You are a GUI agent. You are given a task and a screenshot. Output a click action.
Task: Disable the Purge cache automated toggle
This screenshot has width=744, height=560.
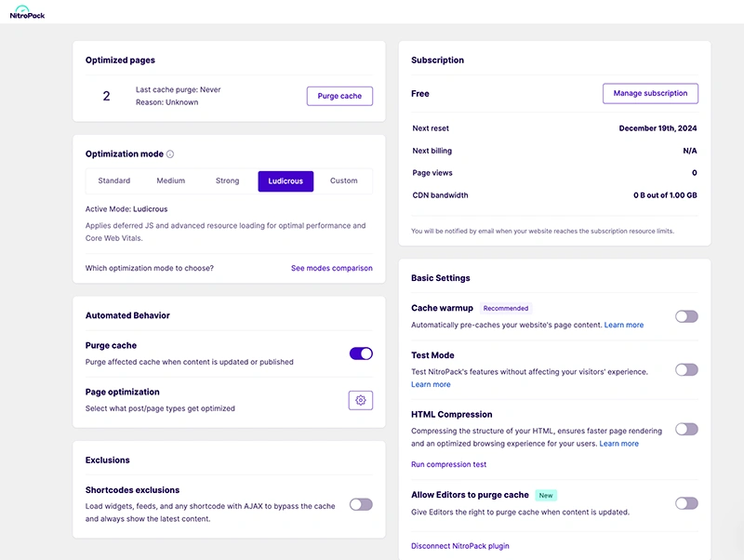click(x=360, y=353)
